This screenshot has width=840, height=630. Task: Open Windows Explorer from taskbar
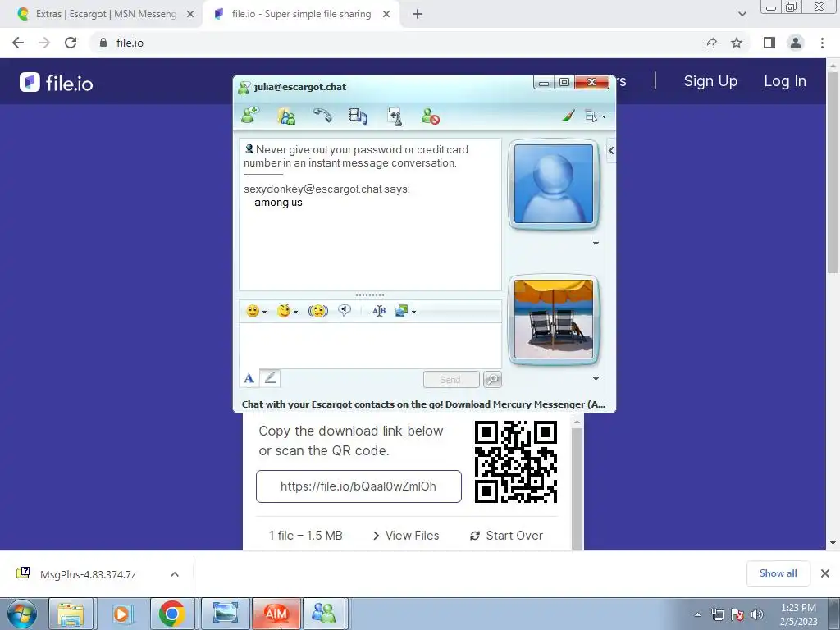tap(71, 614)
